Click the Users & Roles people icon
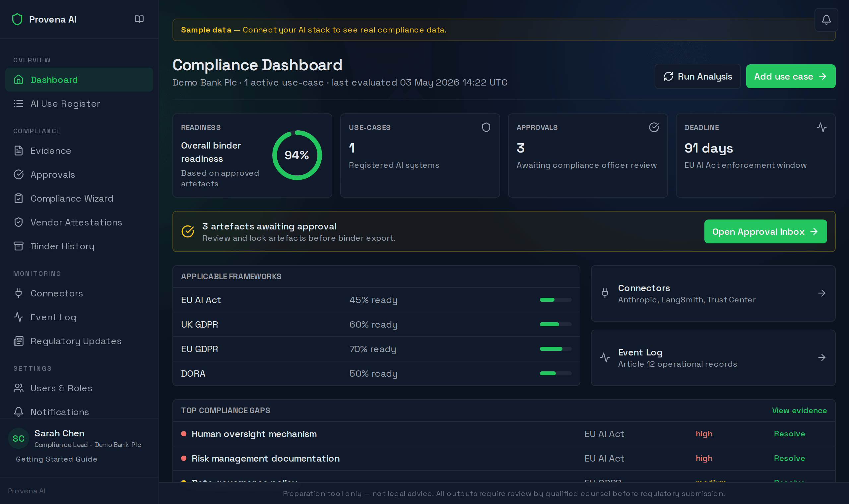 19,388
